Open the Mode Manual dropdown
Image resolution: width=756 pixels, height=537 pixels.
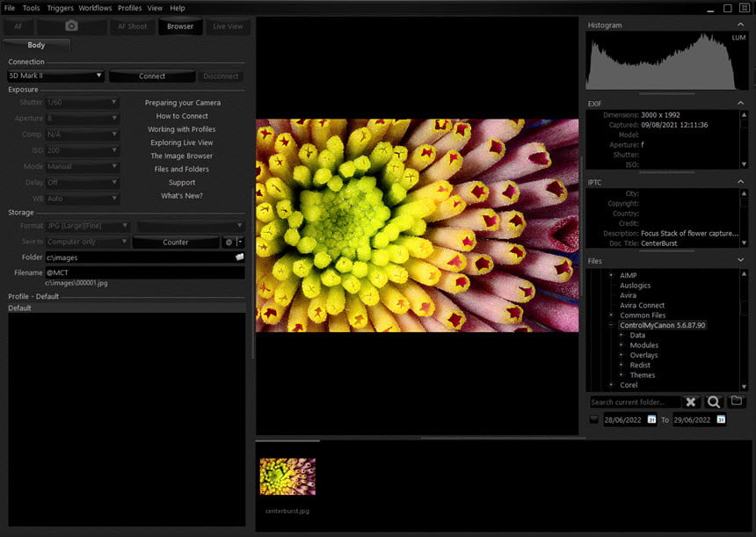pyautogui.click(x=83, y=166)
